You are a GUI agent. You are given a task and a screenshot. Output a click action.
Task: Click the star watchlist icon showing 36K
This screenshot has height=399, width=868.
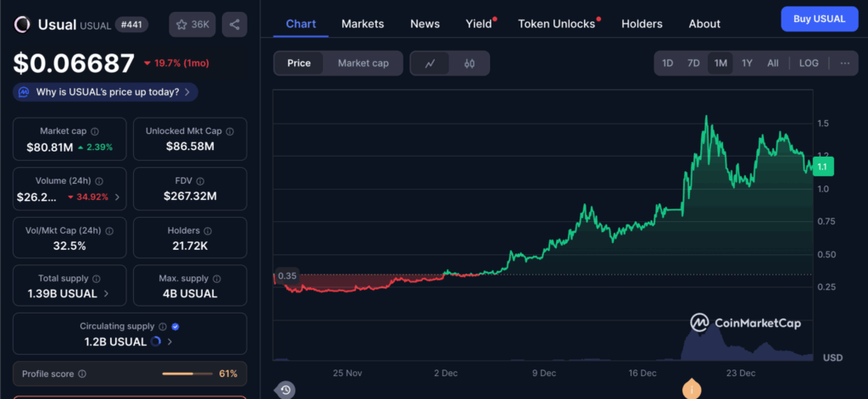point(192,25)
